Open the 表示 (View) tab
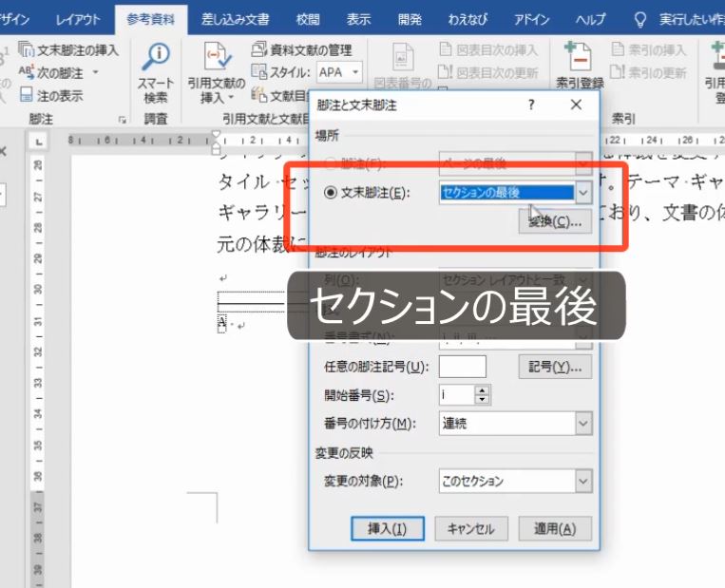The image size is (725, 588). 359,19
